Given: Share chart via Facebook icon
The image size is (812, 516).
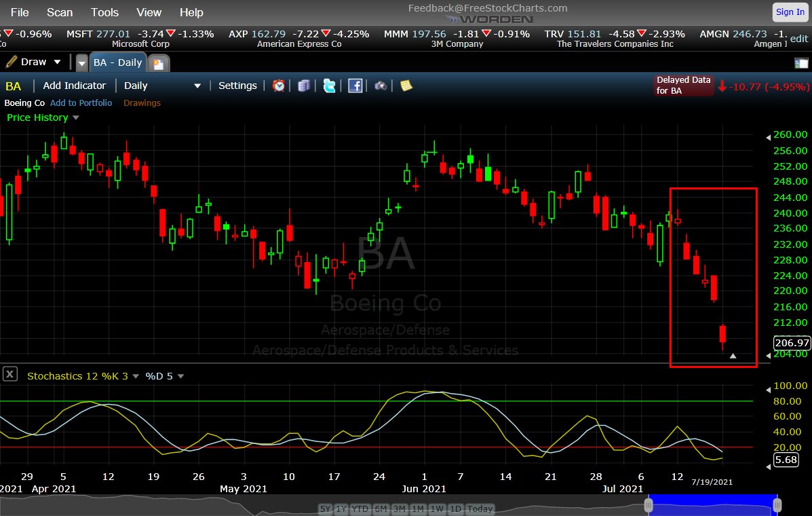Looking at the screenshot, I should pyautogui.click(x=355, y=86).
